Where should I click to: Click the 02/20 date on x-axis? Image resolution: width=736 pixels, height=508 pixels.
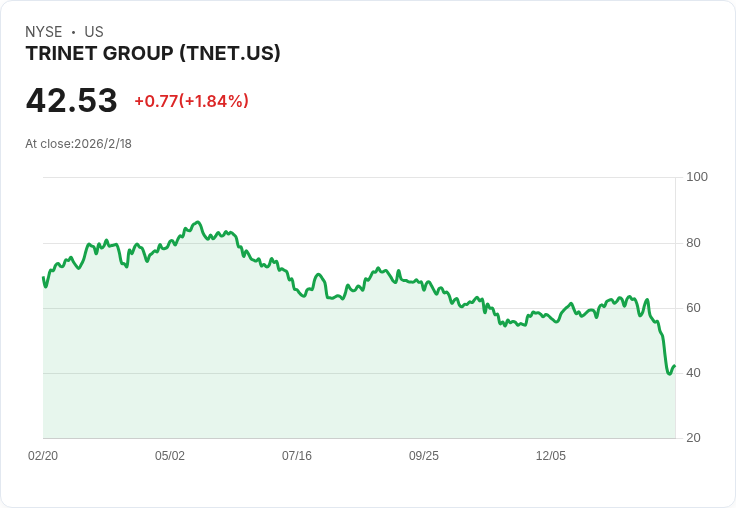pyautogui.click(x=43, y=456)
